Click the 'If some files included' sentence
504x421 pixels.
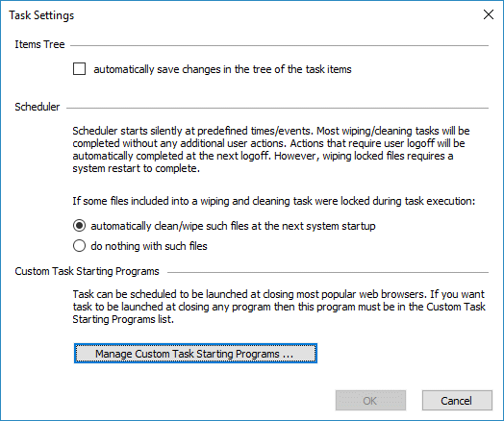(273, 201)
